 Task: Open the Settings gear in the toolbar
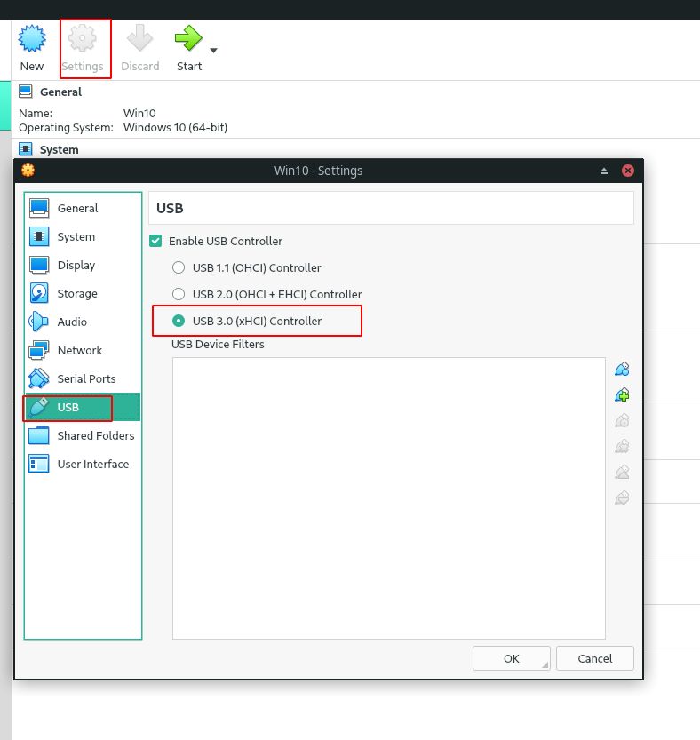(83, 39)
